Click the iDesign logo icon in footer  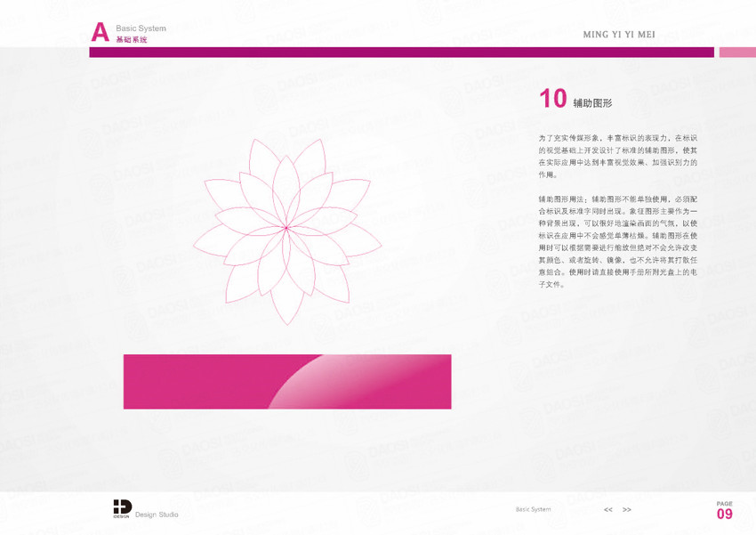point(122,508)
